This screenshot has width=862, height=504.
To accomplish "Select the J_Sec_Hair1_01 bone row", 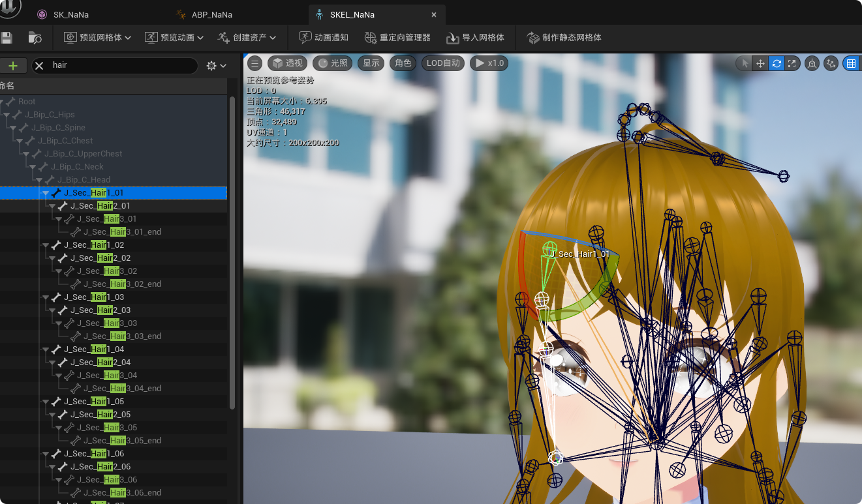I will (x=114, y=193).
